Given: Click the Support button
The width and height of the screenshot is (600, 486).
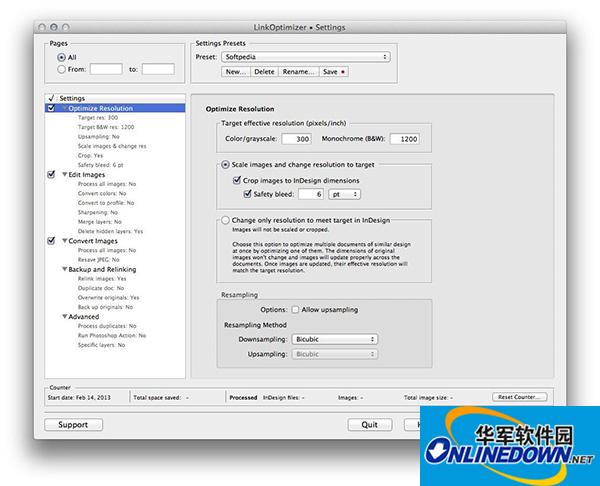Looking at the screenshot, I should click(x=73, y=424).
